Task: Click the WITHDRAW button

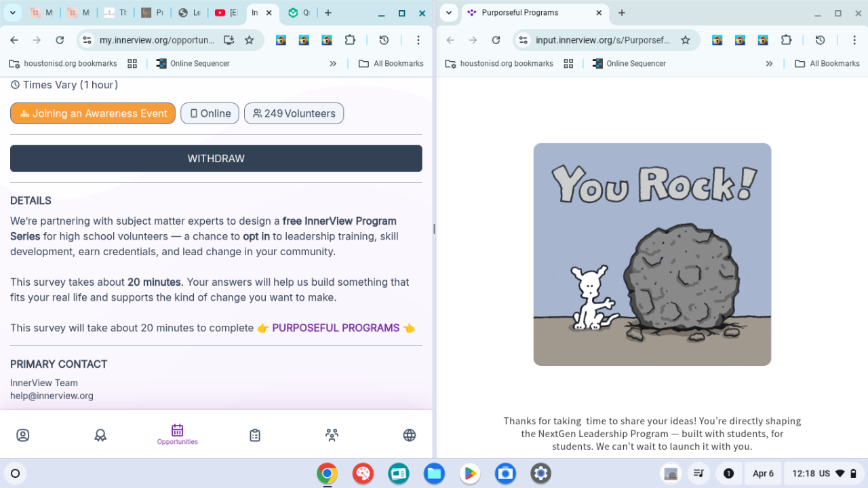Action: tap(216, 158)
